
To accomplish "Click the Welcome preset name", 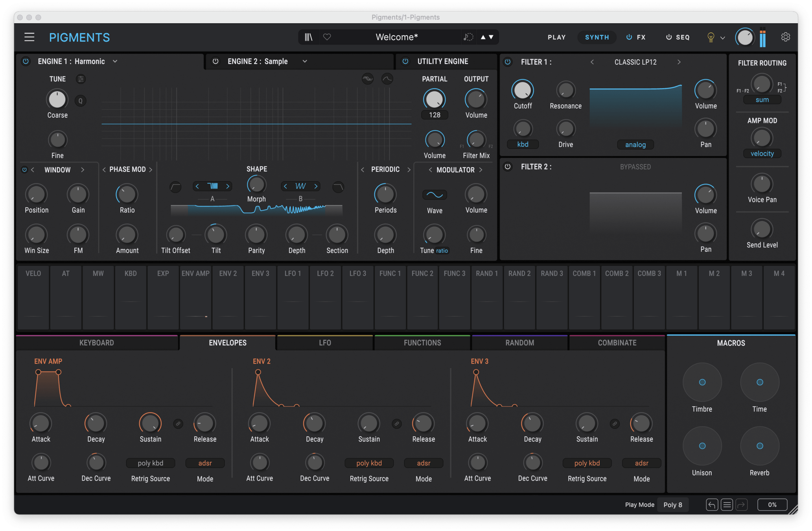I will (x=397, y=37).
